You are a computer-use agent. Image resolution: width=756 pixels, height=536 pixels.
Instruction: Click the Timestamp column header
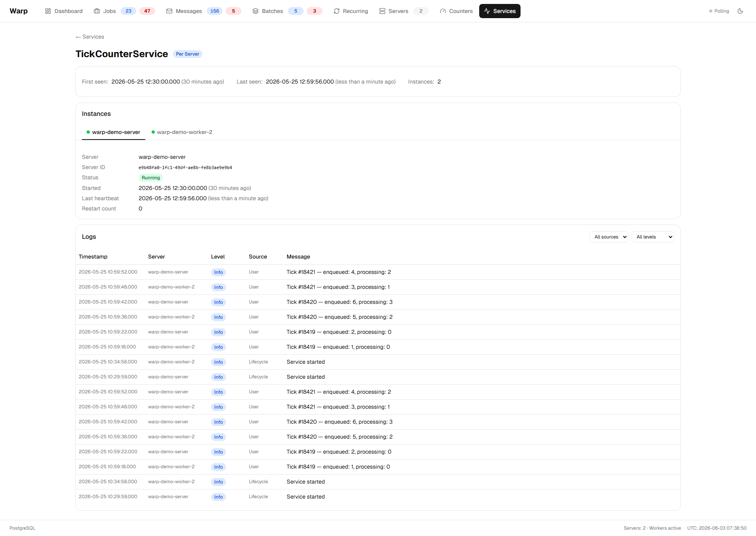click(x=93, y=257)
